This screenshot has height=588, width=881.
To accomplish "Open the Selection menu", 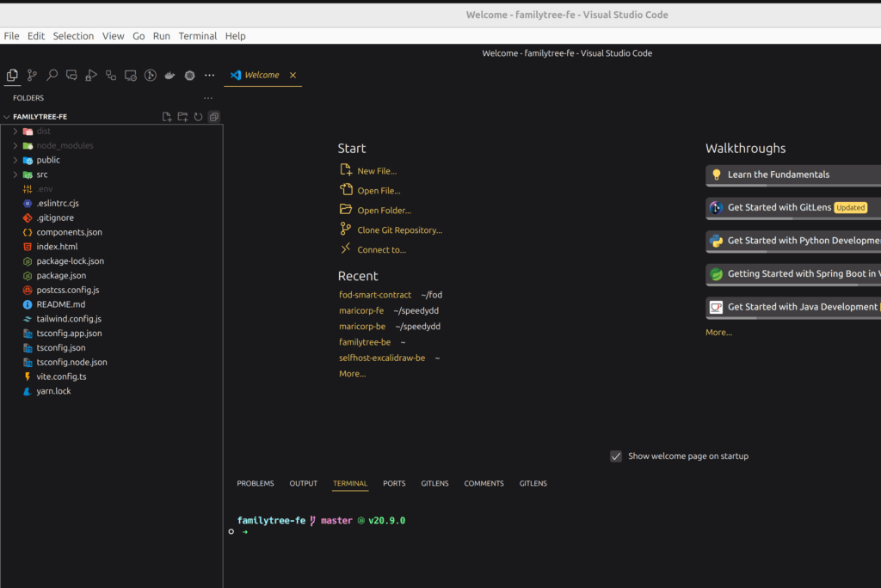I will (73, 36).
